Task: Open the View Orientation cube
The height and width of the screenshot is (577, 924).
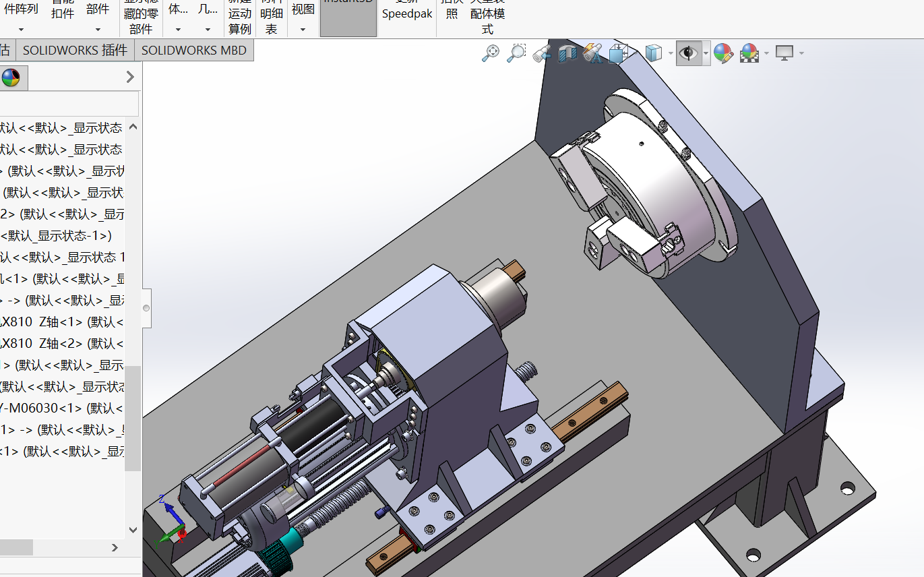Action: [618, 53]
